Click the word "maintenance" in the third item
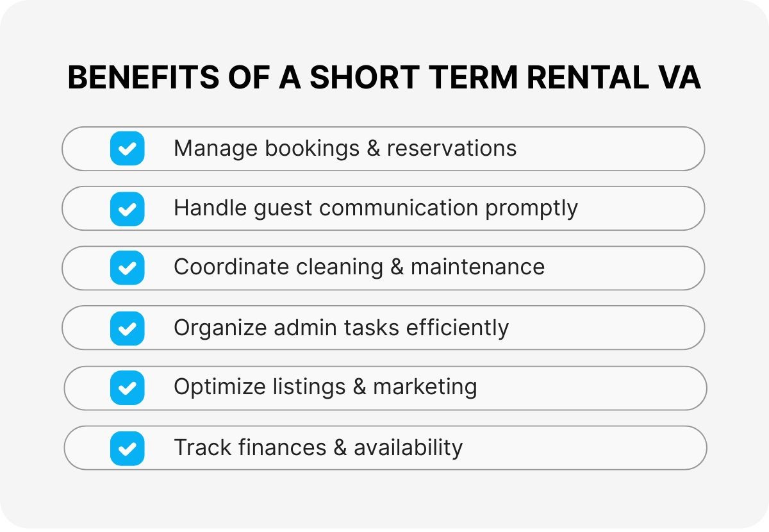The height and width of the screenshot is (532, 769). tap(477, 267)
